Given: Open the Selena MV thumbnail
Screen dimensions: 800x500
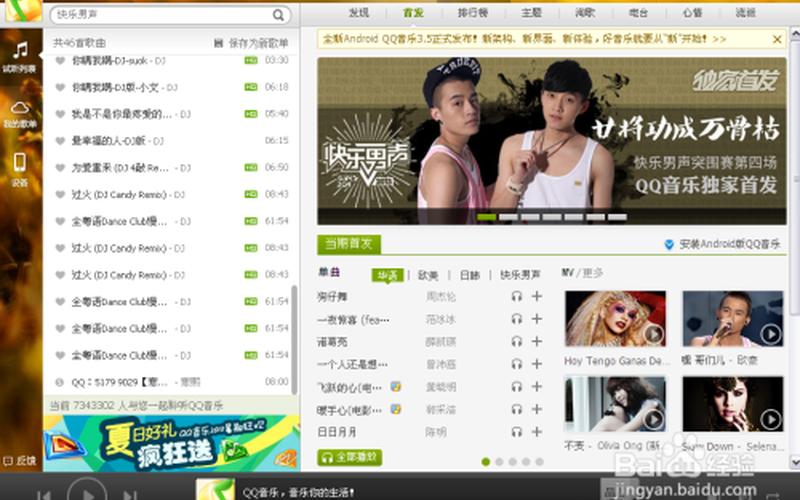Looking at the screenshot, I should point(733,404).
